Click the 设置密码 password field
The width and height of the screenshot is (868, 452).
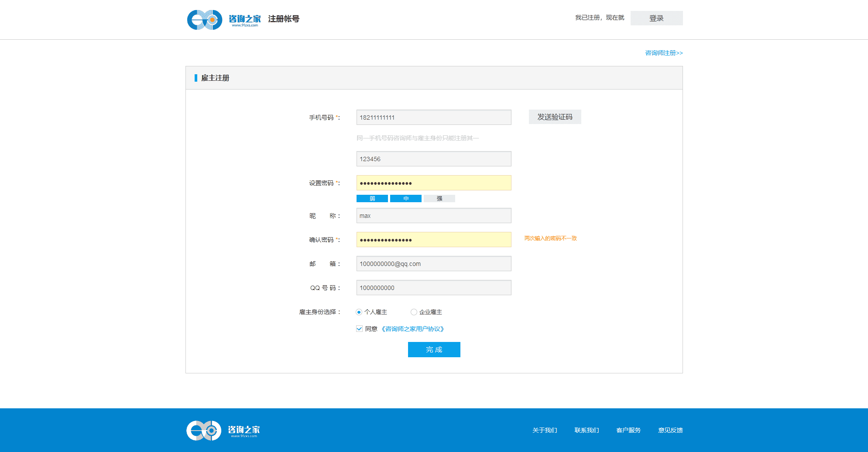click(x=434, y=183)
